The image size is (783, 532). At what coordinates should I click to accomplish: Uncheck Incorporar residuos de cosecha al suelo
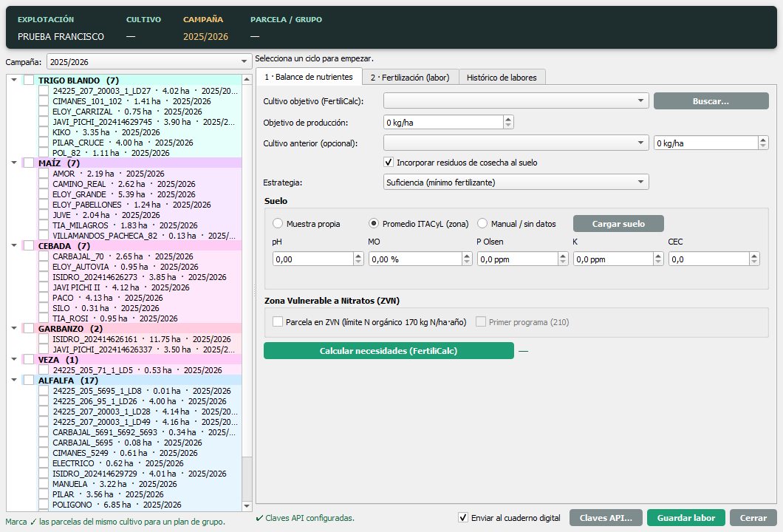[x=389, y=163]
